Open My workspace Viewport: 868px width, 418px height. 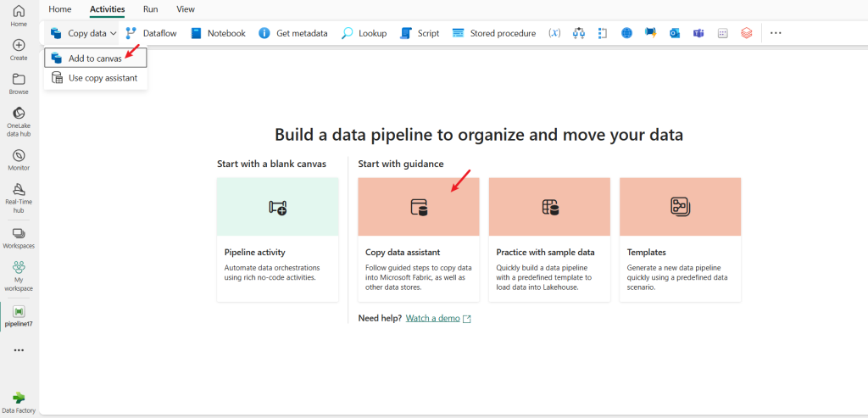(19, 276)
